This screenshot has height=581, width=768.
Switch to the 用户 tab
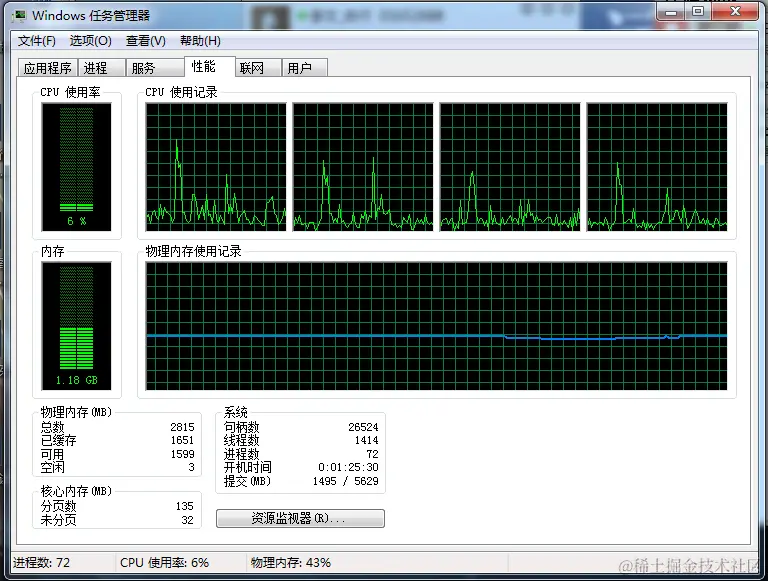click(x=304, y=68)
